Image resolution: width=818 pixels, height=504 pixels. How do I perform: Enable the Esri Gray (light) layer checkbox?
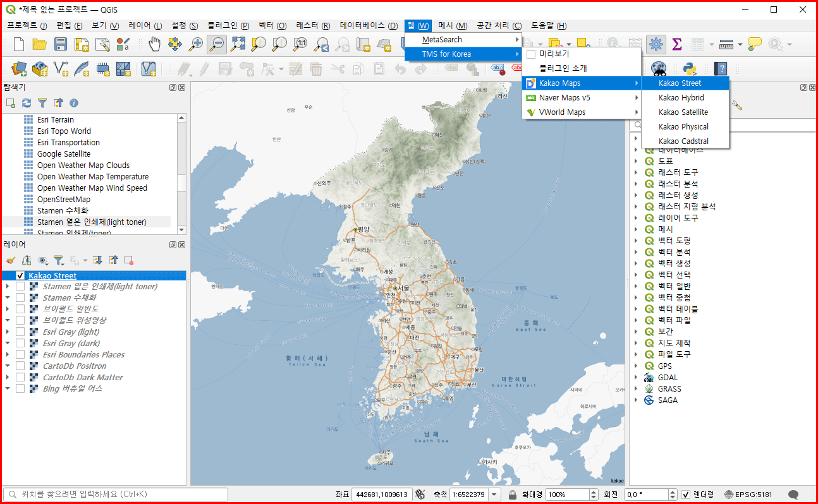(x=20, y=332)
